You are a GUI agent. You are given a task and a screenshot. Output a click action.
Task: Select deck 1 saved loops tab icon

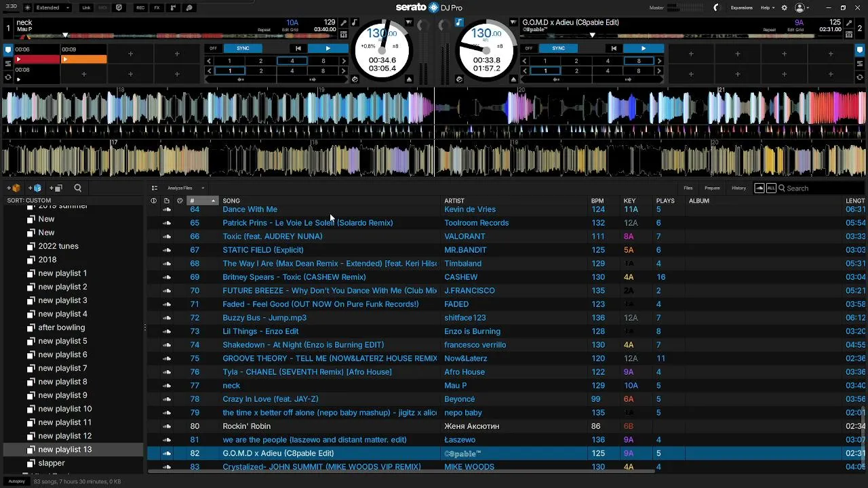pyautogui.click(x=8, y=63)
